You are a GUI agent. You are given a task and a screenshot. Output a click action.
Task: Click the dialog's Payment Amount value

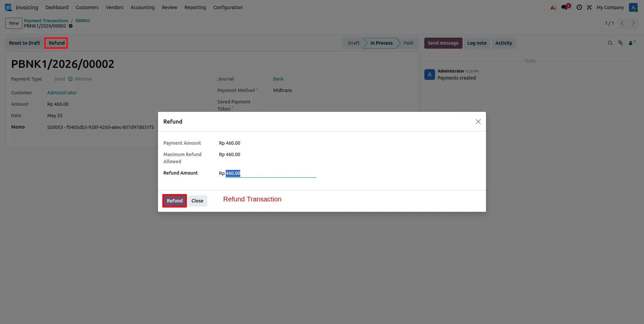[x=229, y=143]
